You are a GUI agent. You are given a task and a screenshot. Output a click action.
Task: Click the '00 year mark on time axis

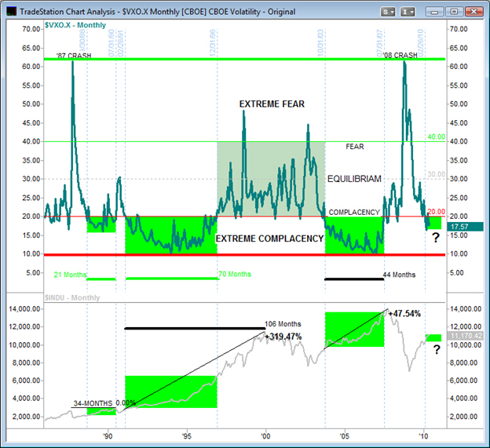(x=265, y=435)
